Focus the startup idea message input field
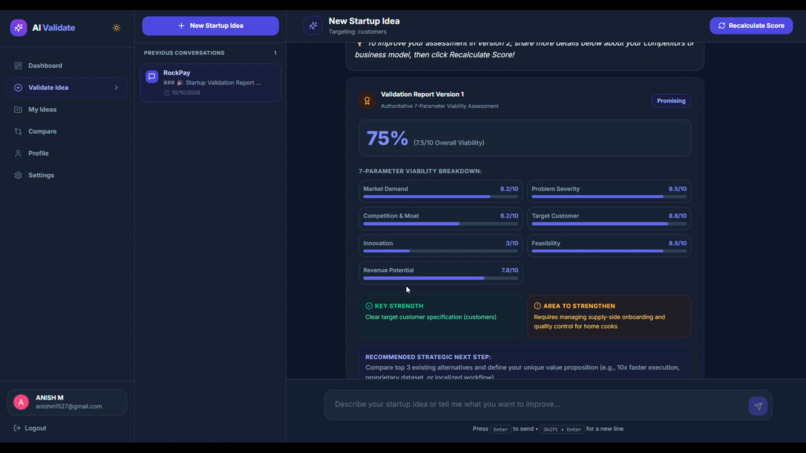Image resolution: width=806 pixels, height=453 pixels. pos(535,405)
